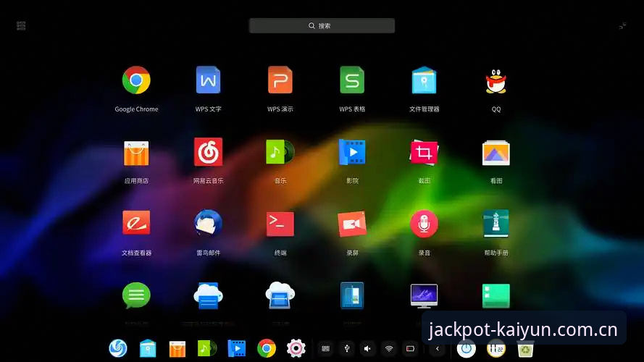Click the Deepin launcher icon in dock
Screen dimensions: 644x362
[118, 348]
